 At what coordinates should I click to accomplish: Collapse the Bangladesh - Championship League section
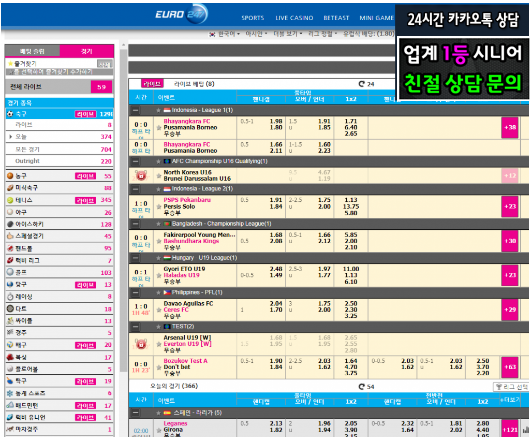135,224
